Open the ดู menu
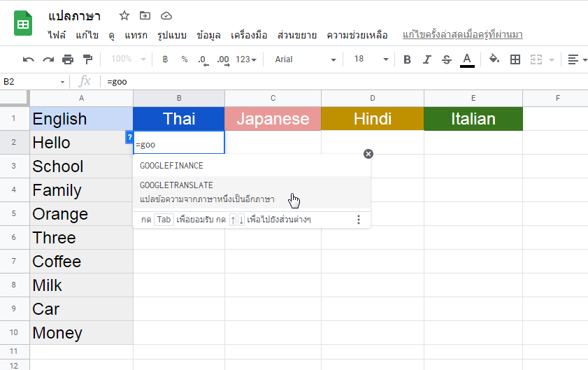Image resolution: width=588 pixels, height=370 pixels. coord(111,35)
